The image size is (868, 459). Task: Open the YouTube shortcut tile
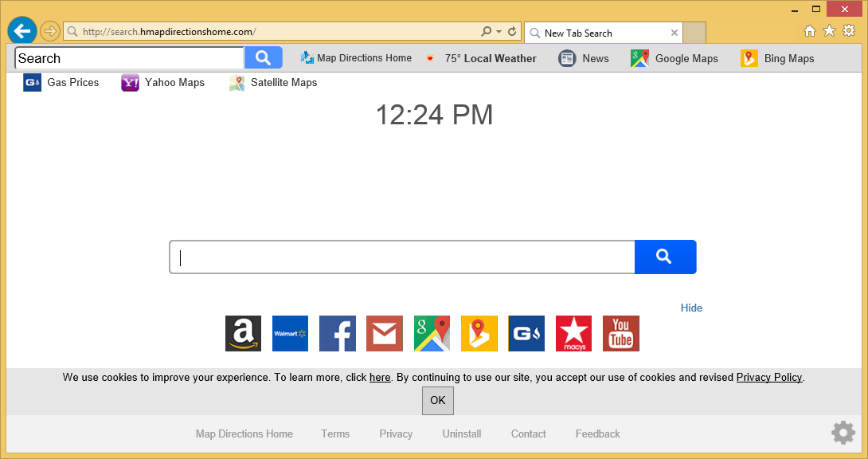click(621, 333)
